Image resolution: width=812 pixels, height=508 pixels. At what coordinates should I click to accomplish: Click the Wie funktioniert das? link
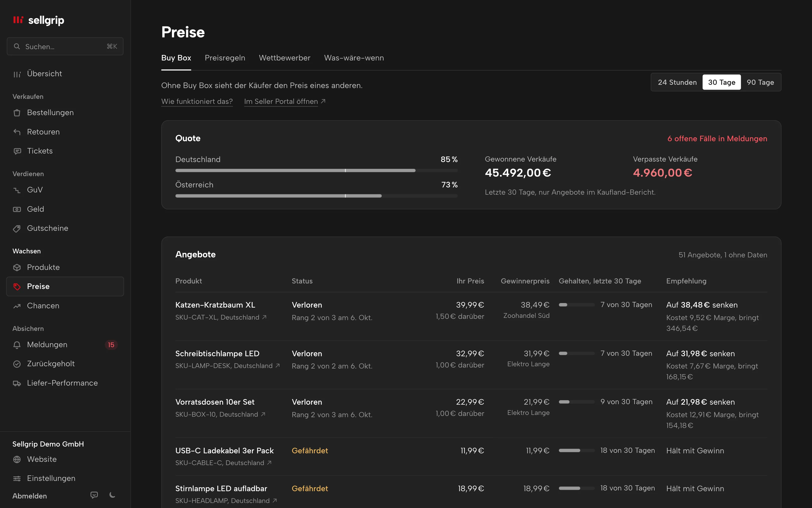pos(197,101)
